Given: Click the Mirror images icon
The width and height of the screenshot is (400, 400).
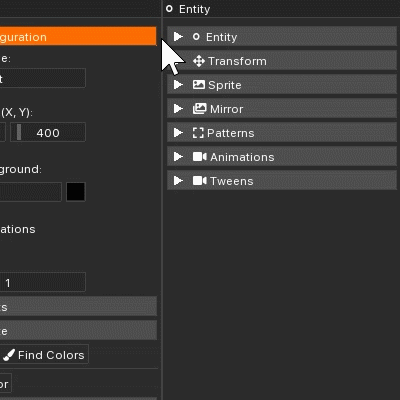Looking at the screenshot, I should (199, 109).
